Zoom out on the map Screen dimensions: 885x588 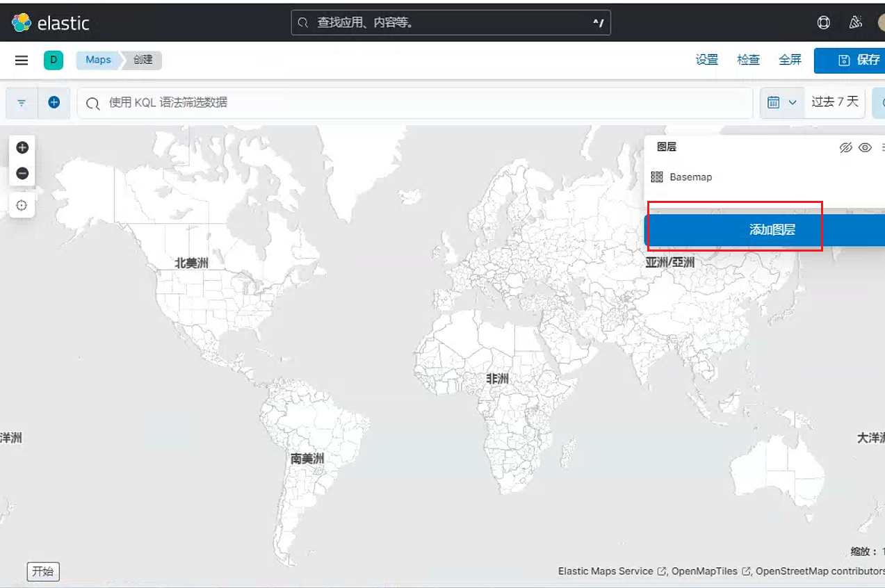(22, 173)
